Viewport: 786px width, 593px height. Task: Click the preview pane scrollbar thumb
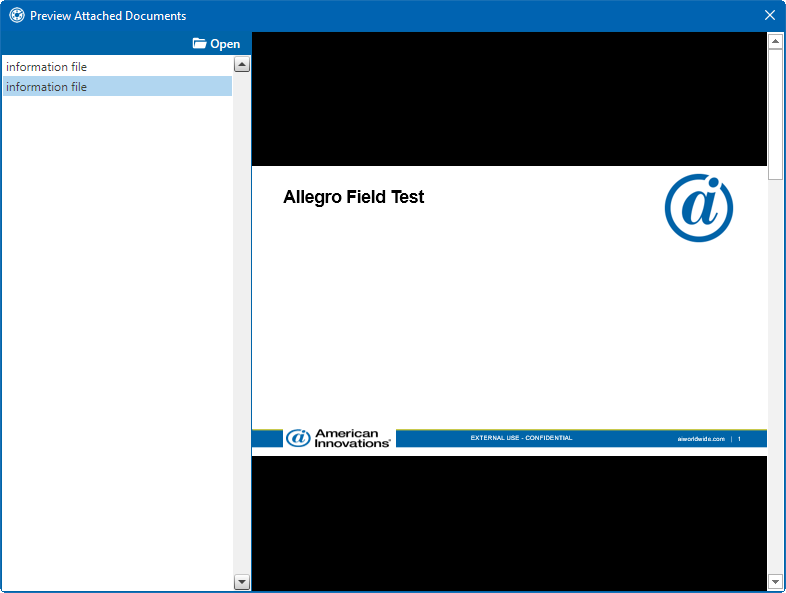pyautogui.click(x=775, y=114)
